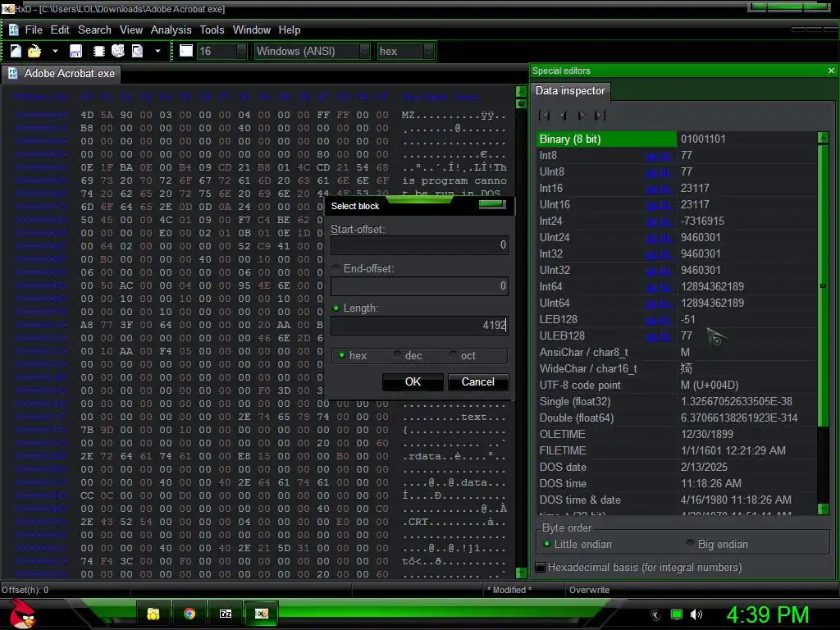Image resolution: width=840 pixels, height=630 pixels.
Task: Click the volume speaker tray icon
Action: pos(696,614)
